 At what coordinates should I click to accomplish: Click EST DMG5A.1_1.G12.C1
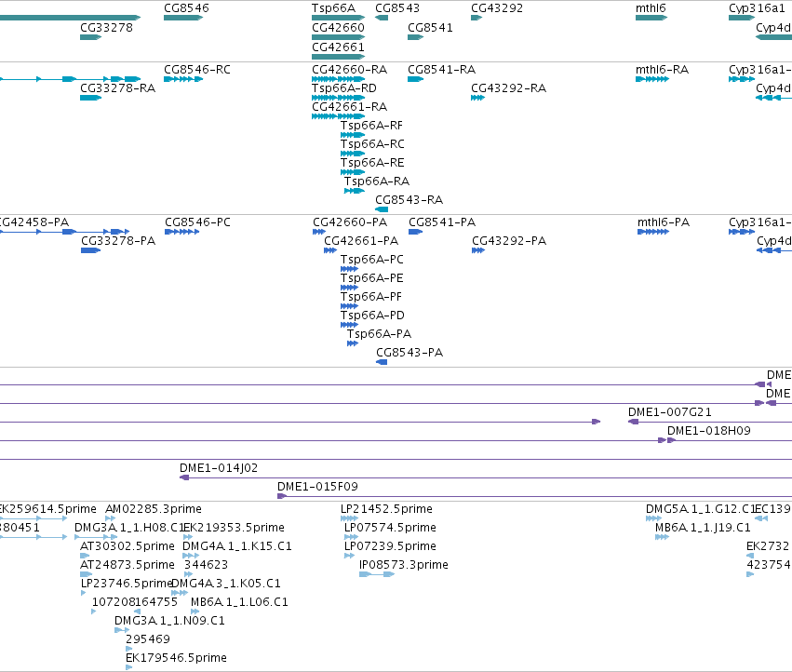pos(700,509)
